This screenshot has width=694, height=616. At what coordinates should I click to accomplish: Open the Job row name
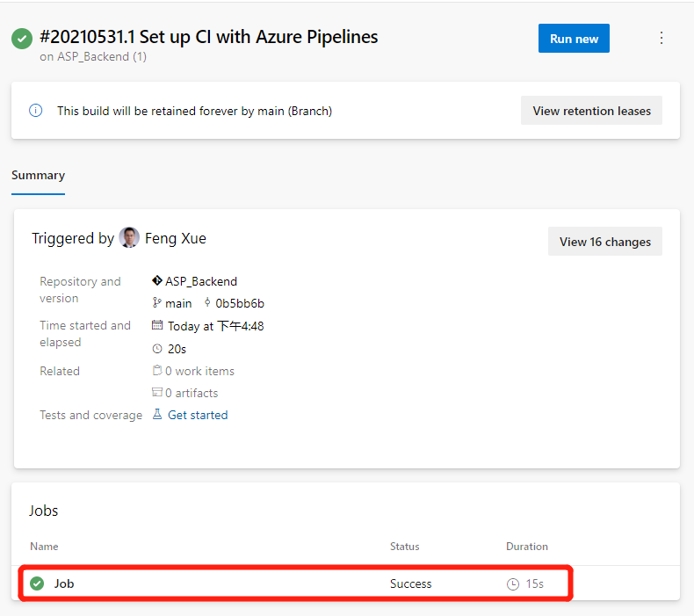(64, 583)
